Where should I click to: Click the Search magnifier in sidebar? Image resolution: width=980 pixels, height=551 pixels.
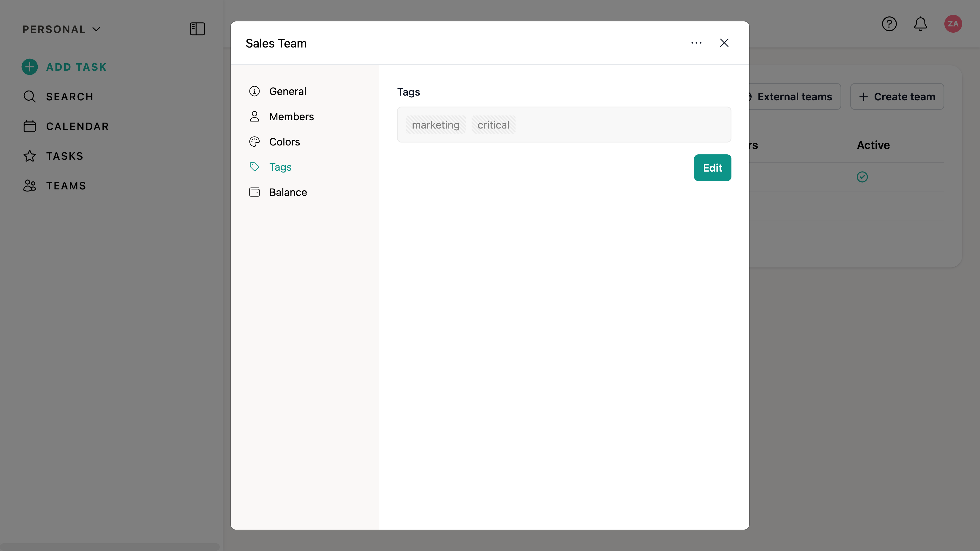[x=30, y=96]
